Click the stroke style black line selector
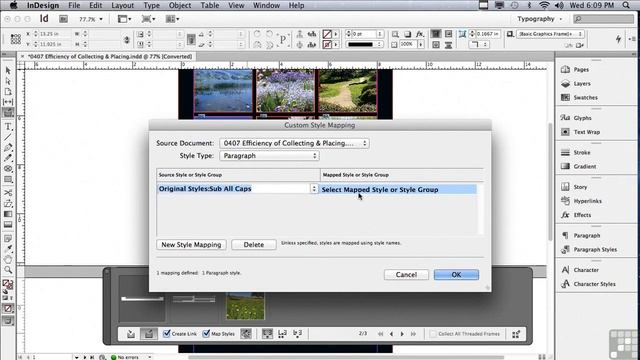Viewport: 640px width, 360px height. pyautogui.click(x=364, y=44)
